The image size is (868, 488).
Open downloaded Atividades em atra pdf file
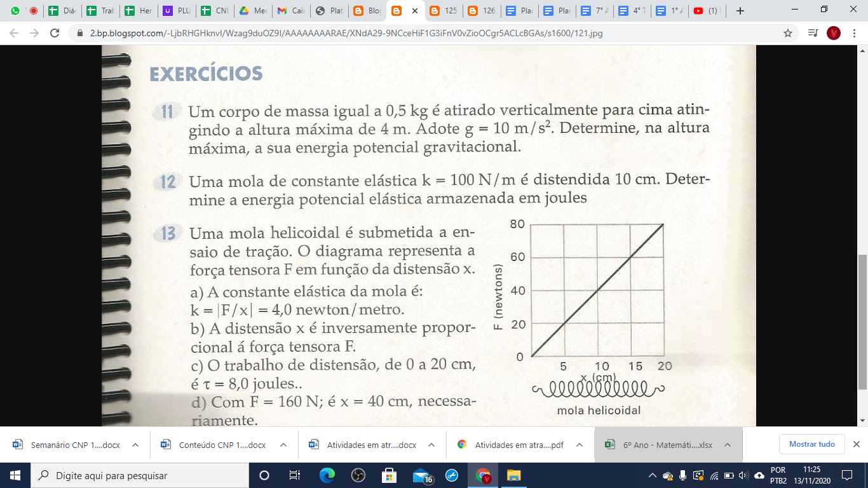512,445
